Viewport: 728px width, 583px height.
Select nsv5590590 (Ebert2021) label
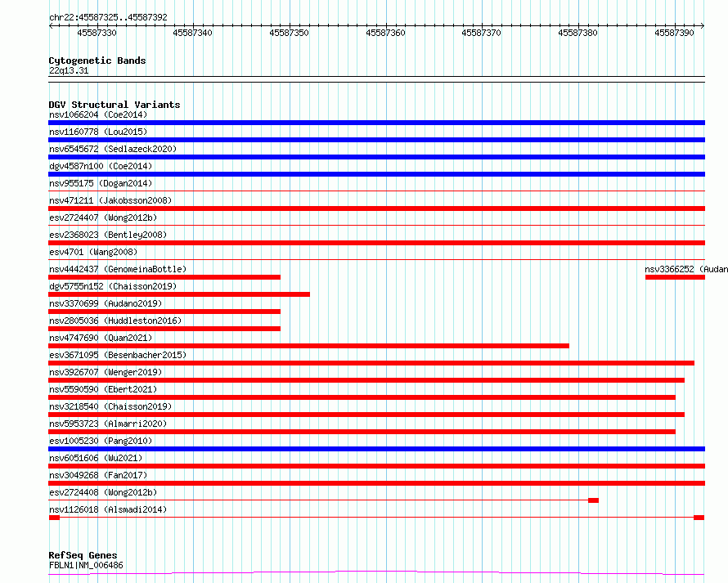click(103, 389)
